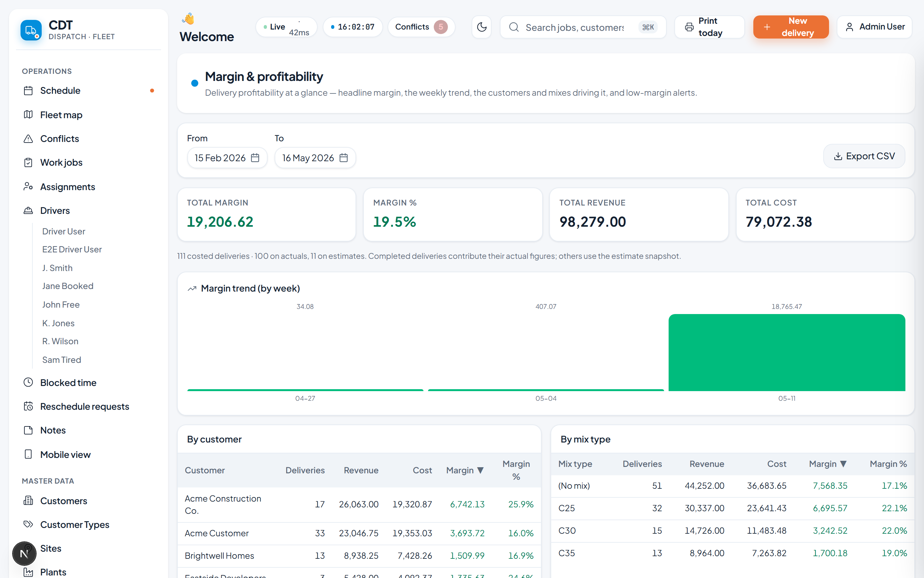Click the Print today button
Screen dimensions: 924x578
[x=709, y=27]
